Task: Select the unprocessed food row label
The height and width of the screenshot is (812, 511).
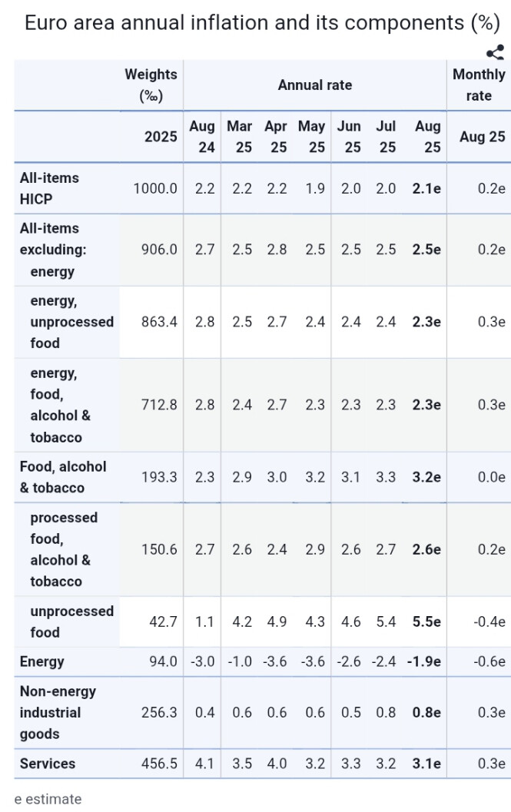Action: [x=71, y=621]
